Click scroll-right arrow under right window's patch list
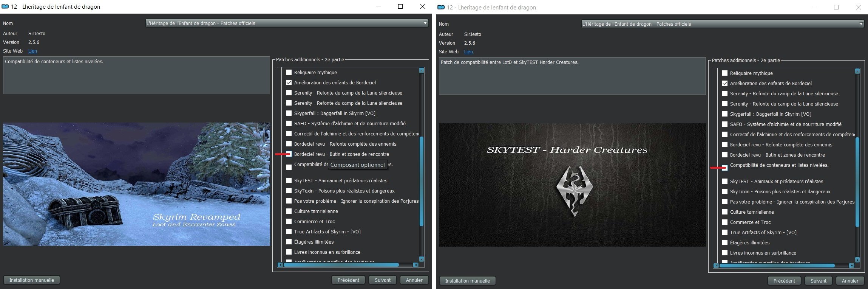 [x=852, y=266]
